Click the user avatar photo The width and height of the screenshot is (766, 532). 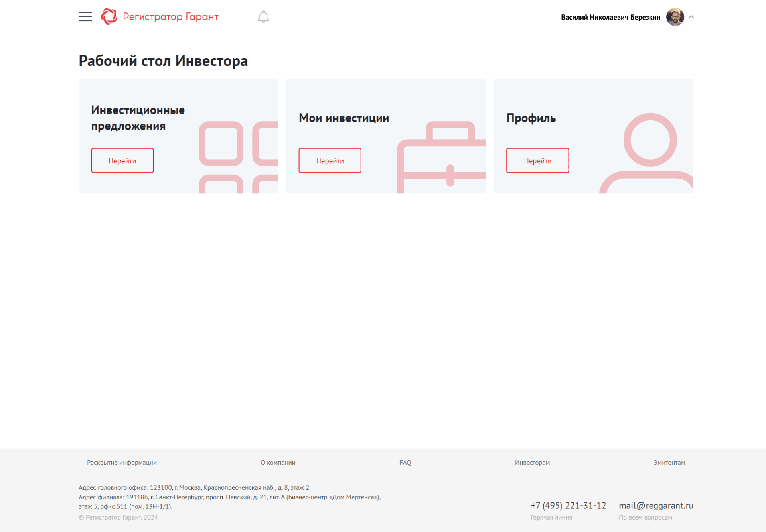(675, 17)
